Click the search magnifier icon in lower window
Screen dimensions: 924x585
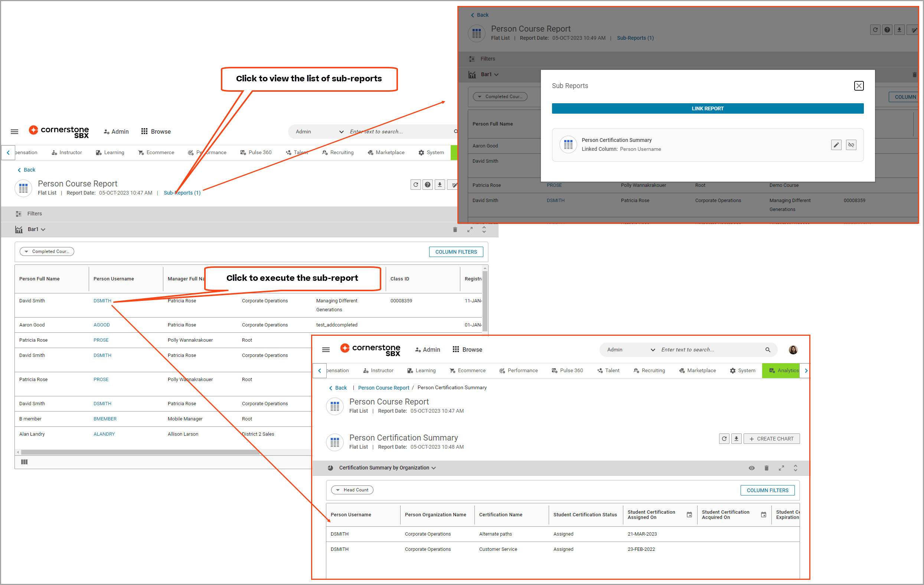(x=767, y=350)
